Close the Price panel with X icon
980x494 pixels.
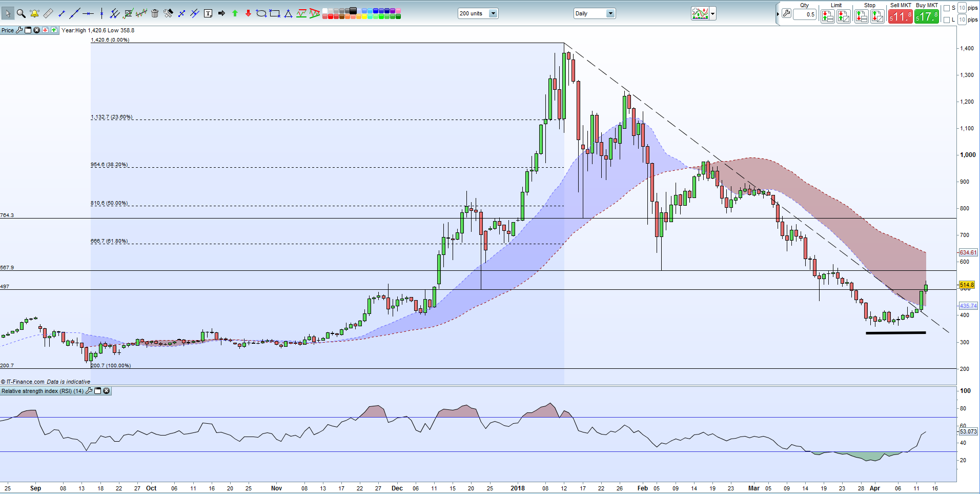[x=37, y=30]
